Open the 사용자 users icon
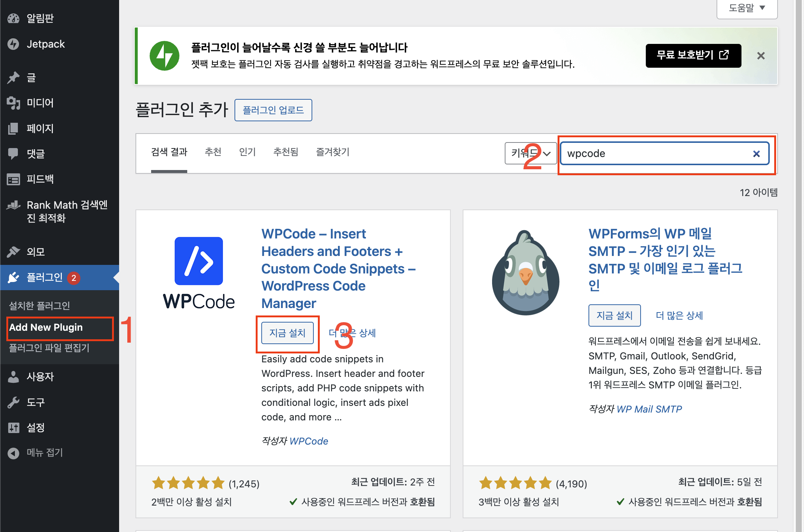Image resolution: width=804 pixels, height=532 pixels. pyautogui.click(x=13, y=377)
